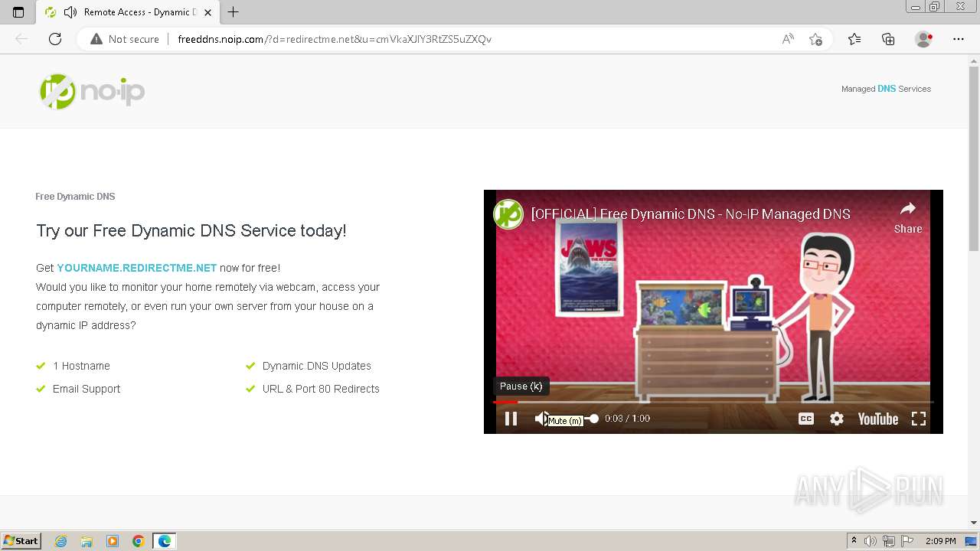Open a new tab
The width and height of the screenshot is (980, 551).
pos(234,12)
